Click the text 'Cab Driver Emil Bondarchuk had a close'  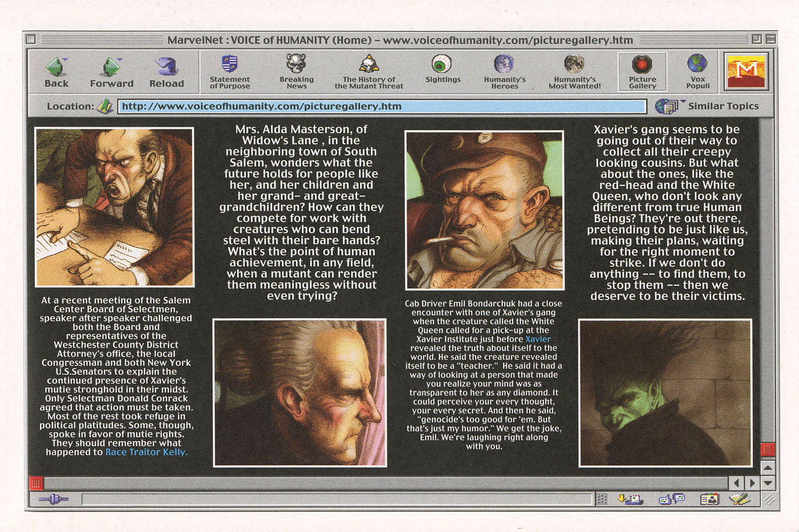[483, 303]
